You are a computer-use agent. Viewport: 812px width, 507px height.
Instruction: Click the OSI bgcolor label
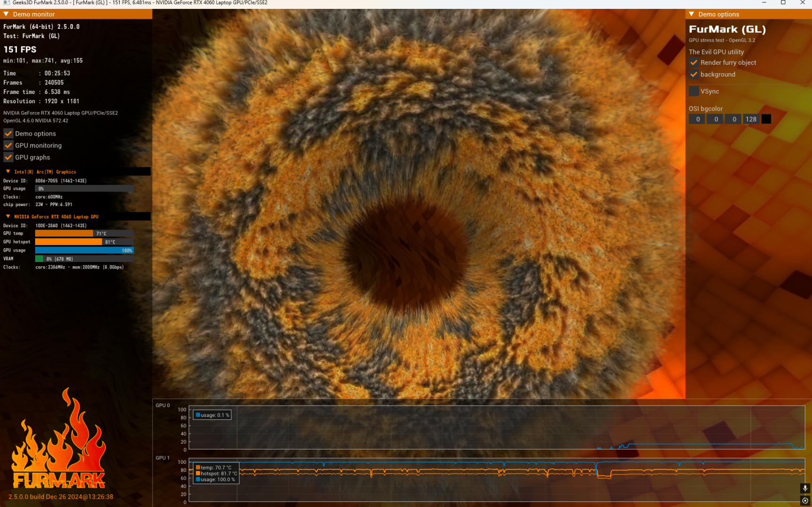705,108
